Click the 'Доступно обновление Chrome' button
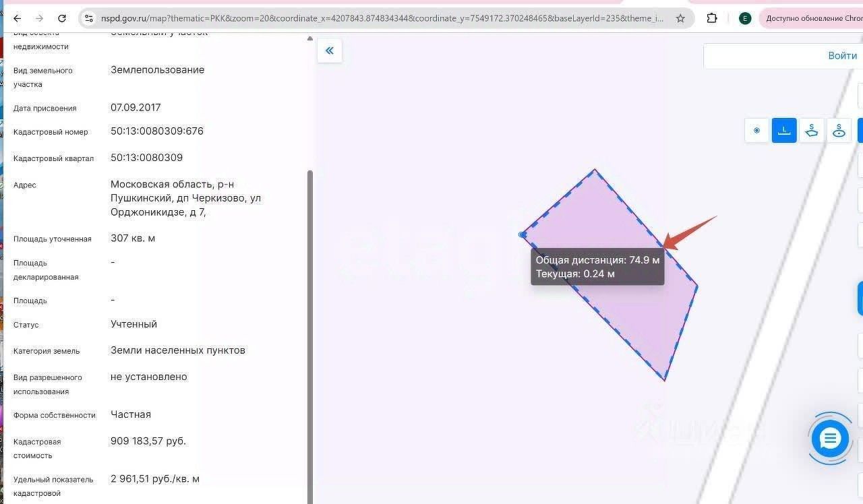The width and height of the screenshot is (863, 504). (x=812, y=18)
